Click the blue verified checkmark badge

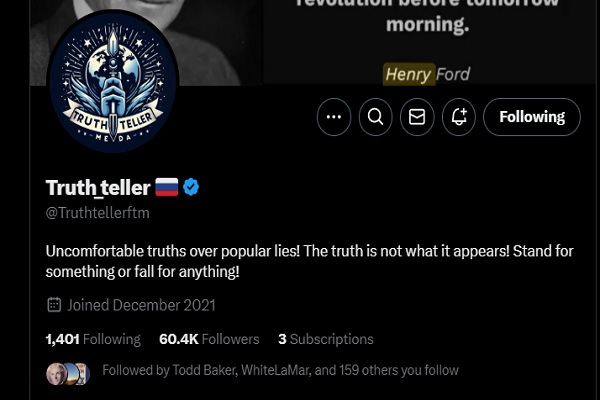click(x=191, y=187)
